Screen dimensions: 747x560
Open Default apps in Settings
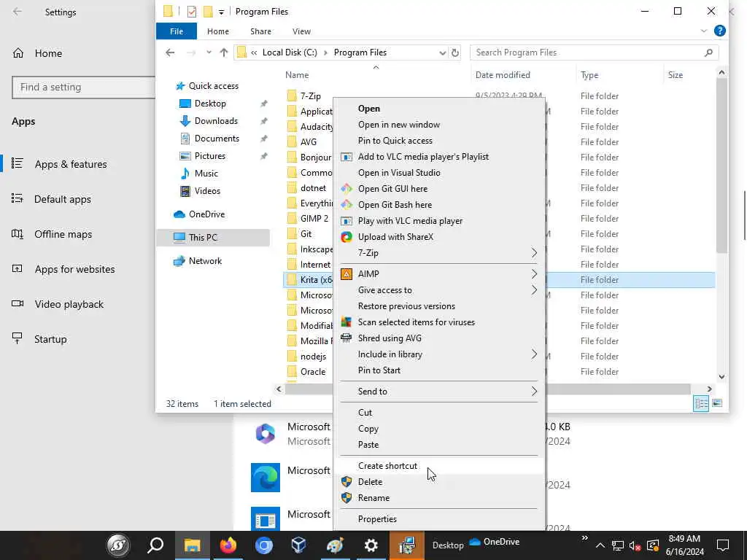pyautogui.click(x=63, y=199)
